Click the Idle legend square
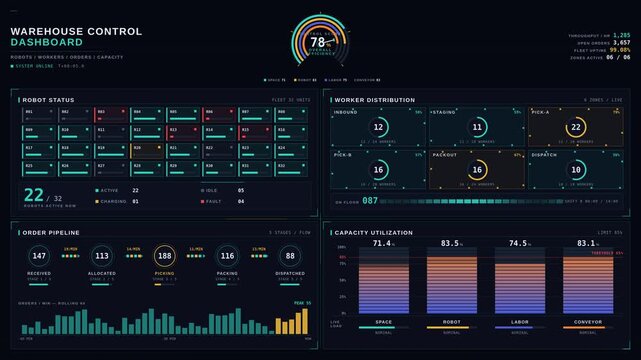 (202, 190)
